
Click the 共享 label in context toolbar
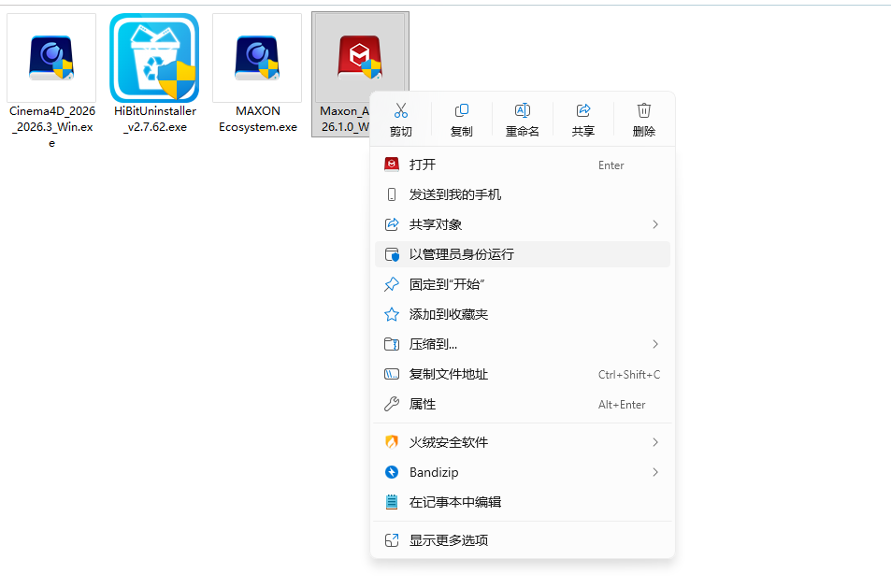tap(583, 131)
